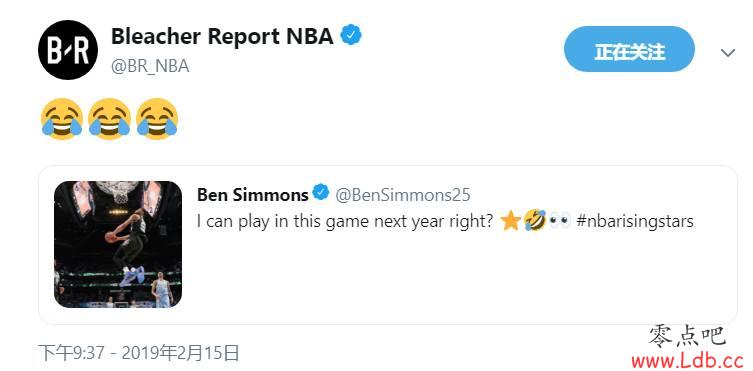Open Ben Simmons display name link
Viewport: 753px width, 371px height.
point(253,194)
